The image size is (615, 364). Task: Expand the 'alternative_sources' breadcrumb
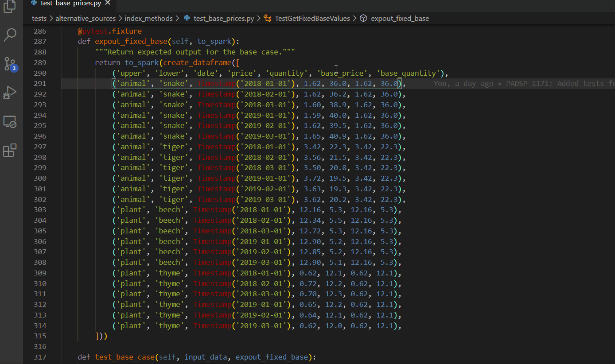pos(86,19)
